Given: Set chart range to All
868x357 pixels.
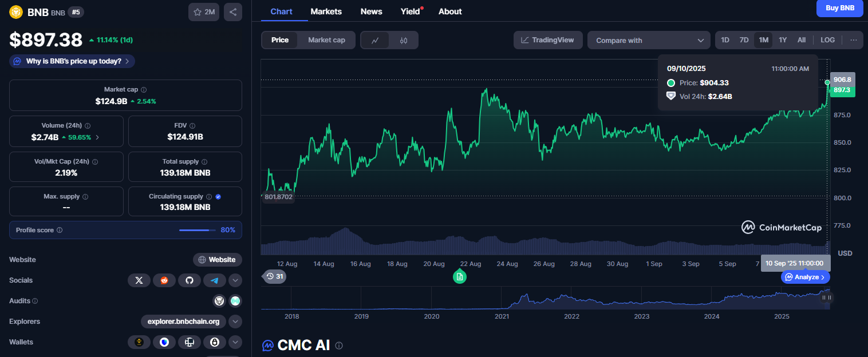Looking at the screenshot, I should point(802,40).
